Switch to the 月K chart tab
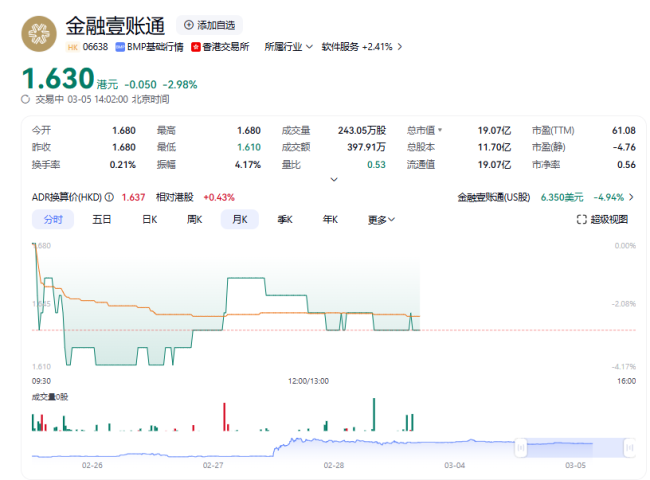The image size is (650, 480). tap(240, 219)
